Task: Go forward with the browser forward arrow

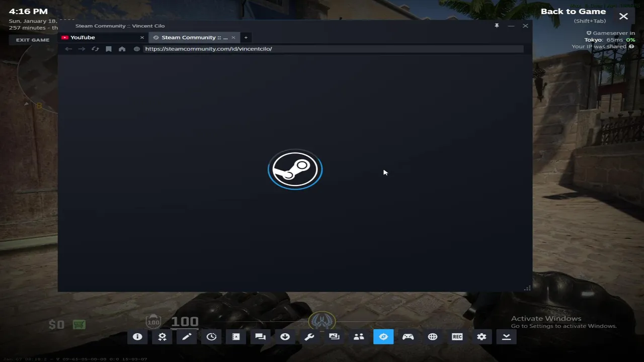Action: coord(82,49)
